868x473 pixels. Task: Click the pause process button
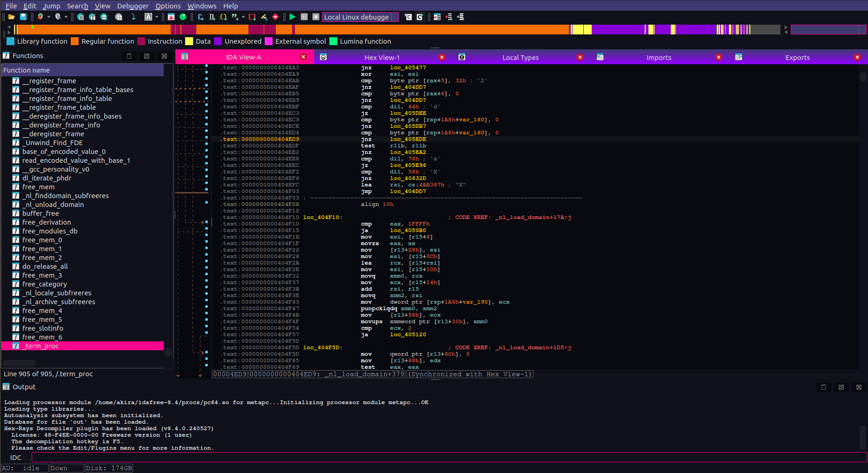point(304,17)
